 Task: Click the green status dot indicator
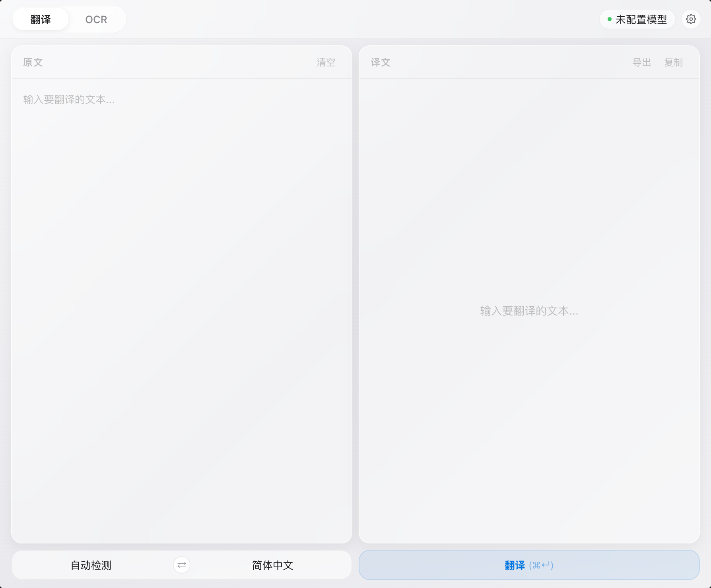(609, 19)
